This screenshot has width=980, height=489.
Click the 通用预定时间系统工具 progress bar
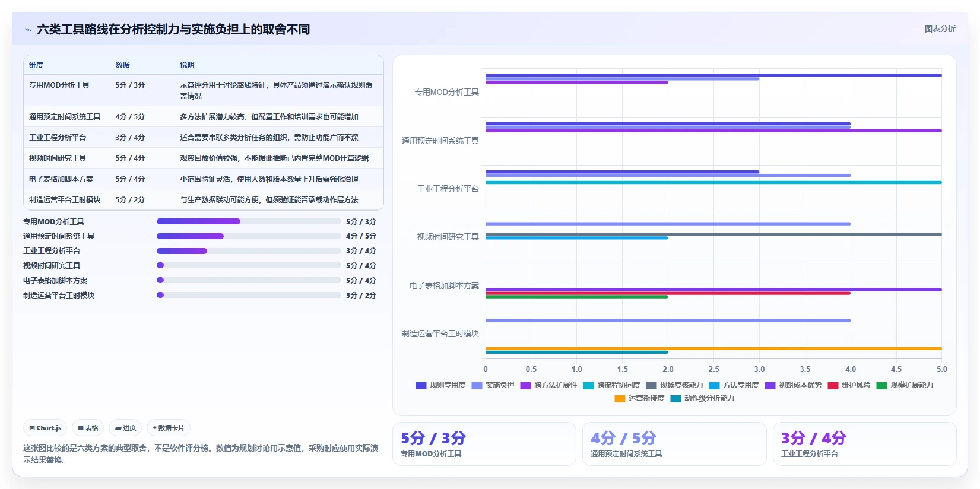click(x=249, y=236)
